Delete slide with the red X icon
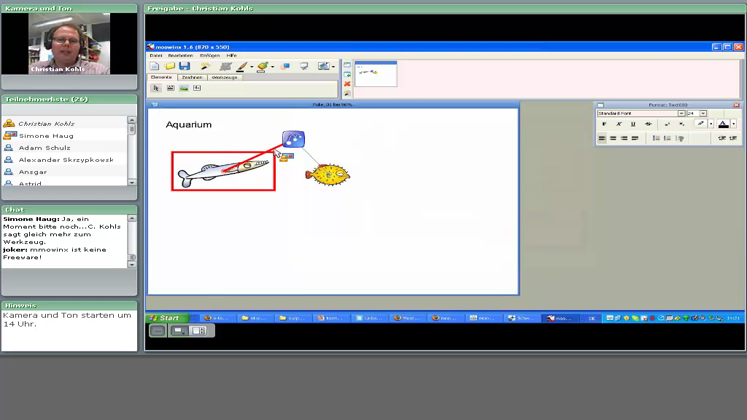Viewport: 747px width, 420px height. (x=347, y=84)
